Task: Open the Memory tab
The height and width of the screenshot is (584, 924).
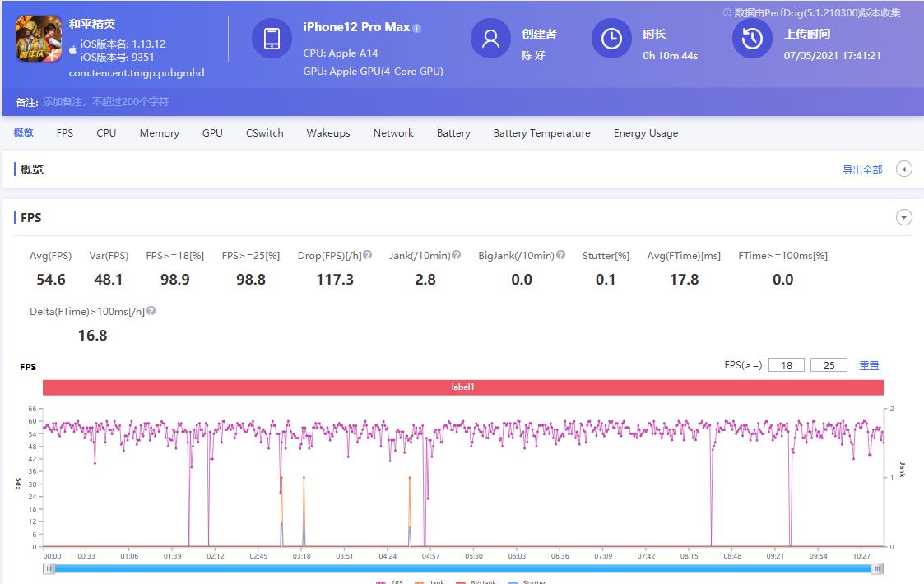Action: (x=159, y=133)
